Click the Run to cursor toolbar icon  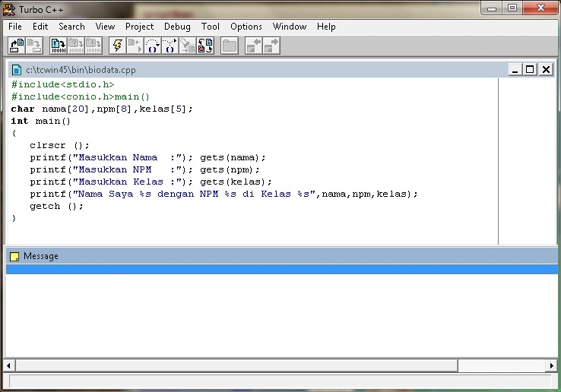(x=135, y=46)
